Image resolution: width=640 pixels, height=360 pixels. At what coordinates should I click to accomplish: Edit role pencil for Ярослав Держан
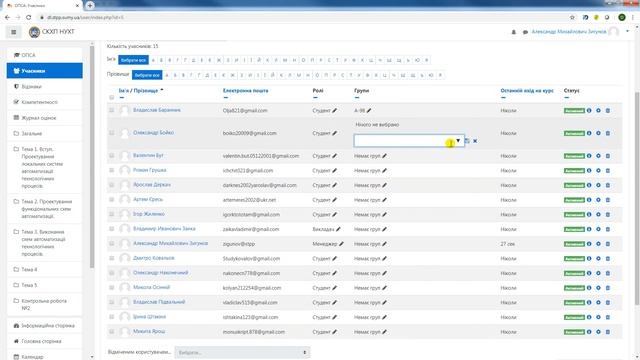point(335,185)
